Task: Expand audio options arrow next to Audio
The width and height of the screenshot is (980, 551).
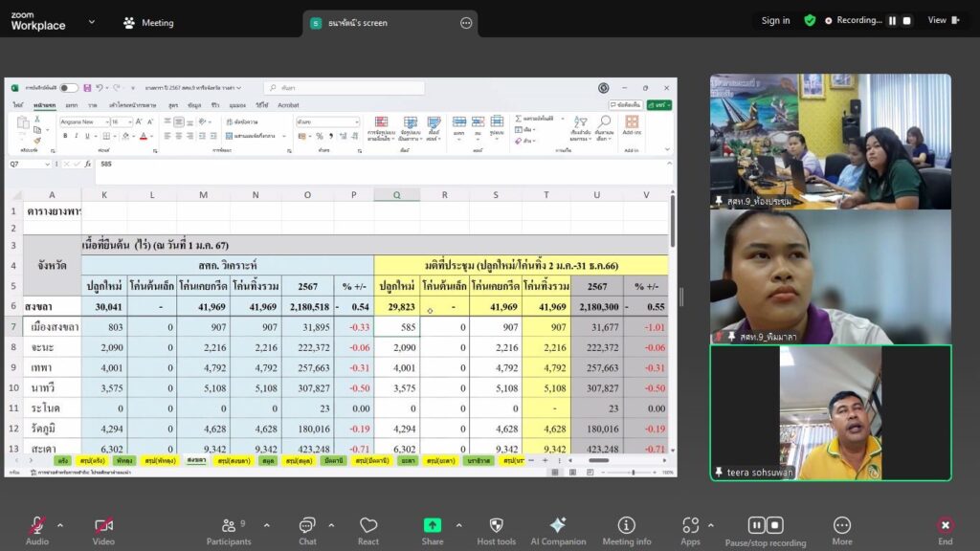Action: click(x=60, y=525)
